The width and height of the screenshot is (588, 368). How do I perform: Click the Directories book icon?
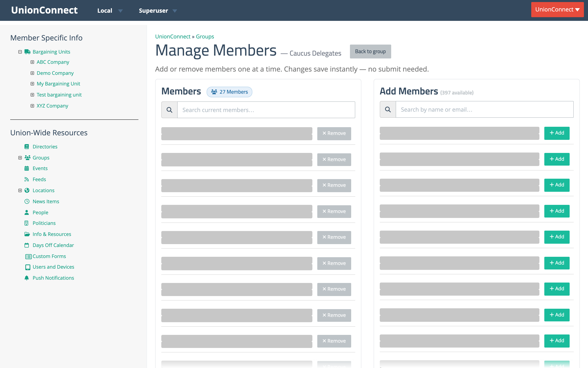coord(27,147)
